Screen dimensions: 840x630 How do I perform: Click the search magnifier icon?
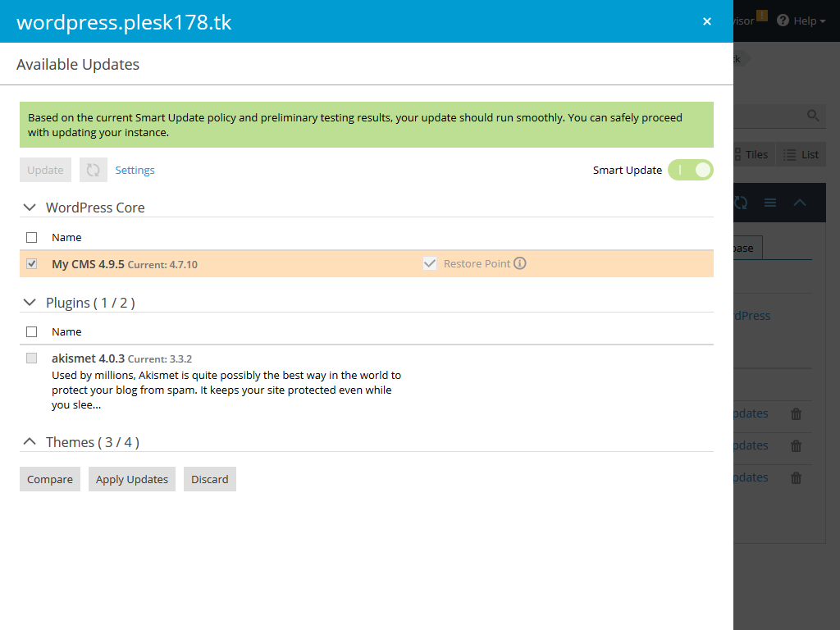812,116
